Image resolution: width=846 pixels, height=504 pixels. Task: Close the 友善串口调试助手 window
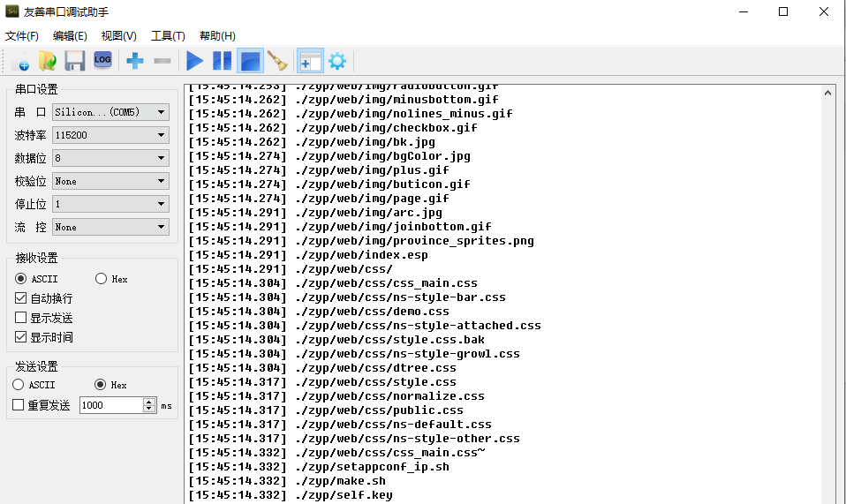823,11
